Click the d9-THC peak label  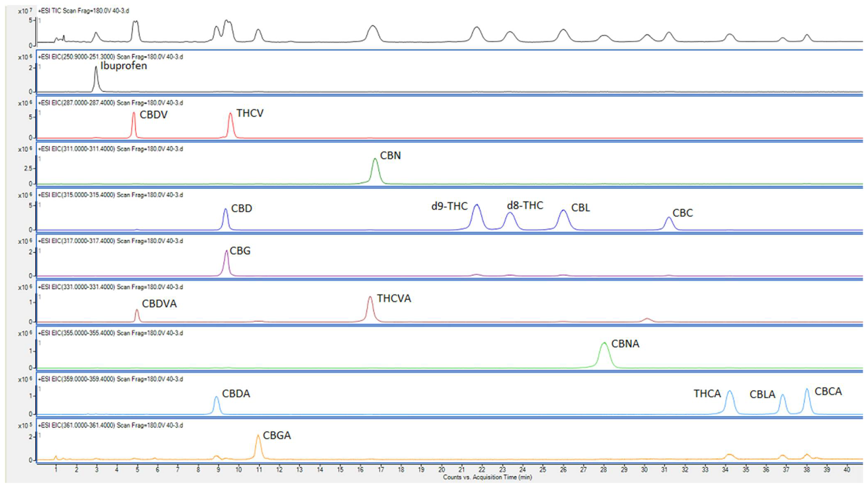tap(449, 206)
